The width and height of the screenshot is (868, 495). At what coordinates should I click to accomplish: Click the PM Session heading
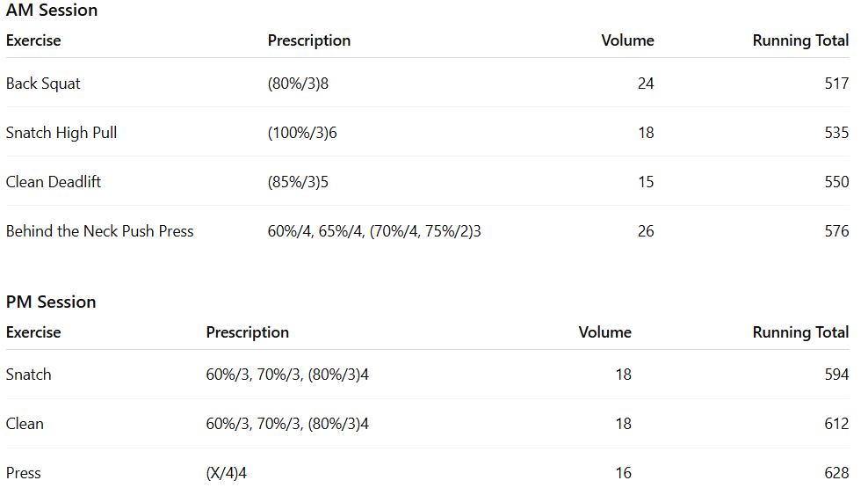51,302
